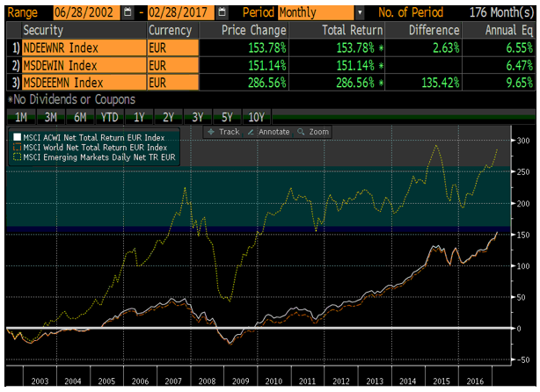Expand the Period Monthly dropdown arrow
Image resolution: width=540 pixels, height=392 pixels.
click(360, 13)
